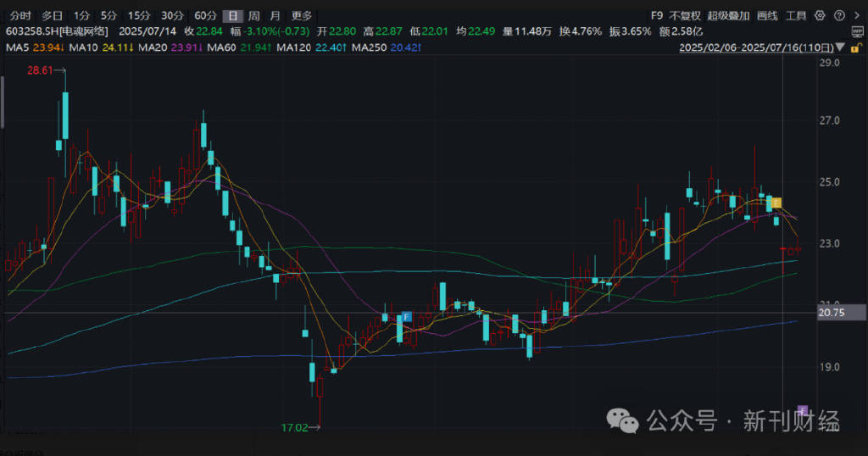The width and height of the screenshot is (868, 456).
Task: Click the opening price 开22.80
Action: pyautogui.click(x=337, y=31)
